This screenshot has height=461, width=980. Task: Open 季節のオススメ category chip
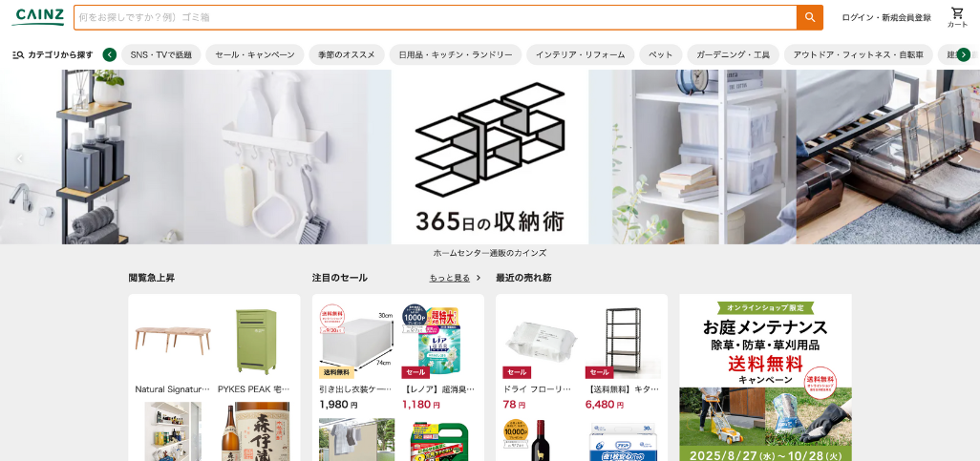click(x=347, y=55)
